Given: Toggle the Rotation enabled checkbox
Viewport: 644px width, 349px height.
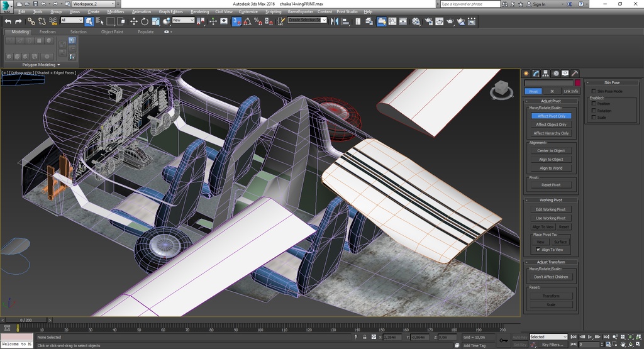Looking at the screenshot, I should click(594, 111).
